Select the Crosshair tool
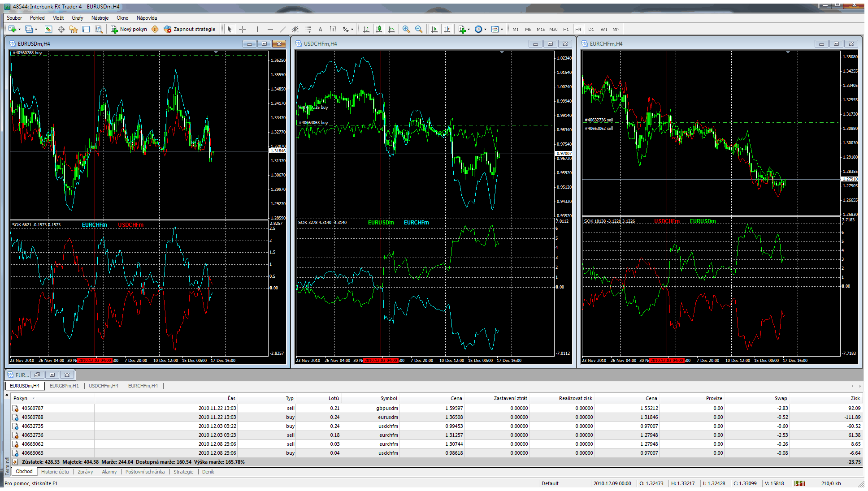 point(242,29)
